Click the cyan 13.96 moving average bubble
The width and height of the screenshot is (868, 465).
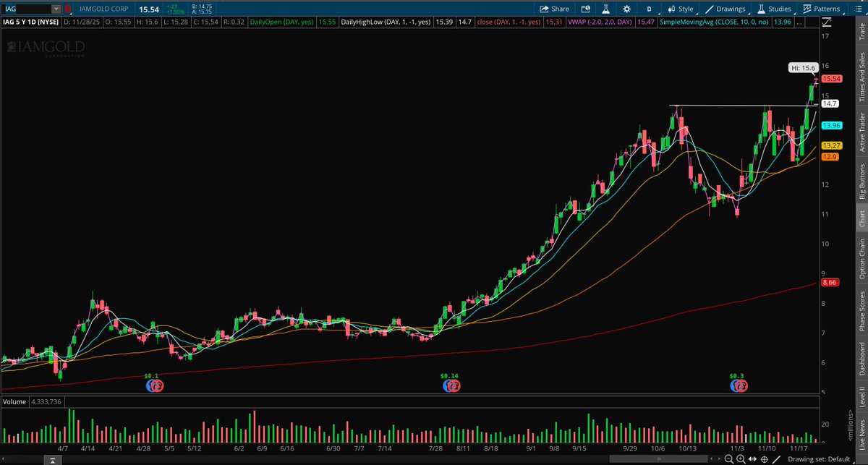tap(830, 126)
